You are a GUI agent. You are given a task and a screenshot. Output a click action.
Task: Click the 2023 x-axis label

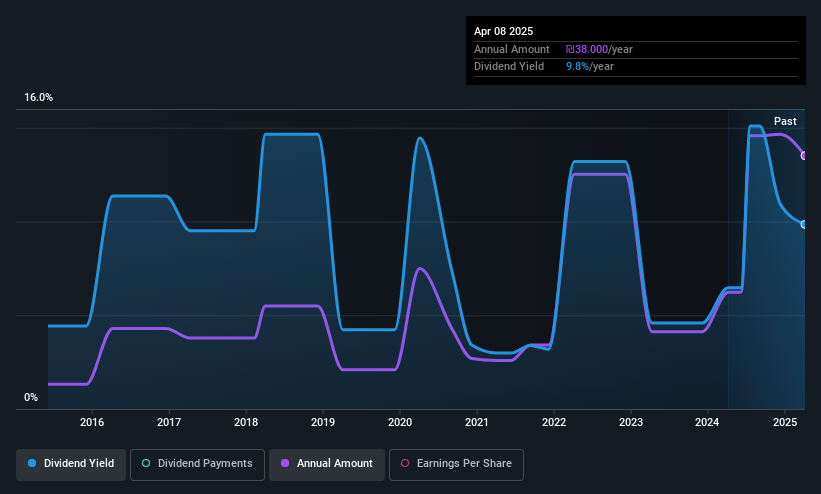[x=630, y=422]
